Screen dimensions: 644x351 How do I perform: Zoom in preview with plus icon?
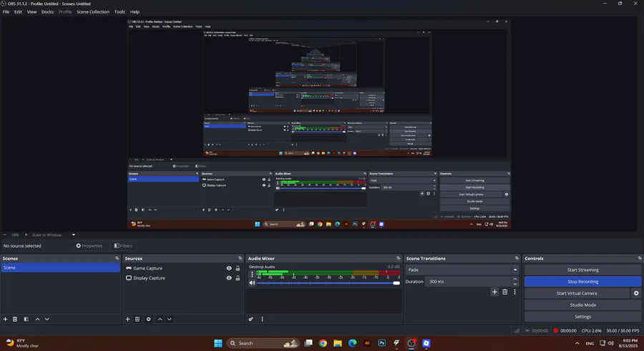tap(26, 234)
